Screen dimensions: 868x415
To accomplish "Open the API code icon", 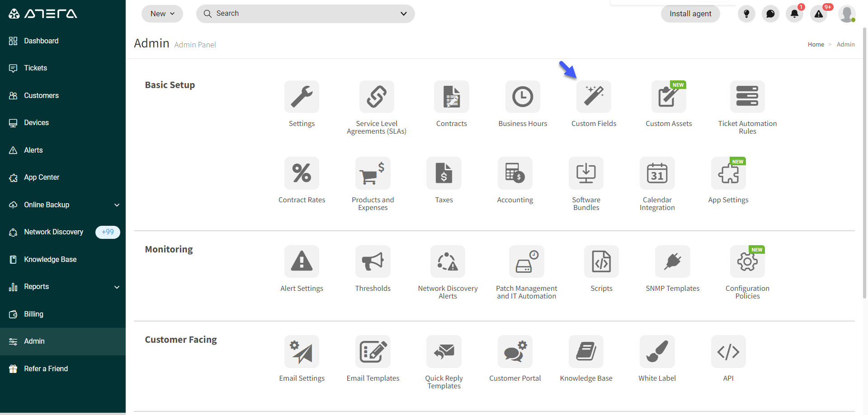I will [x=728, y=351].
